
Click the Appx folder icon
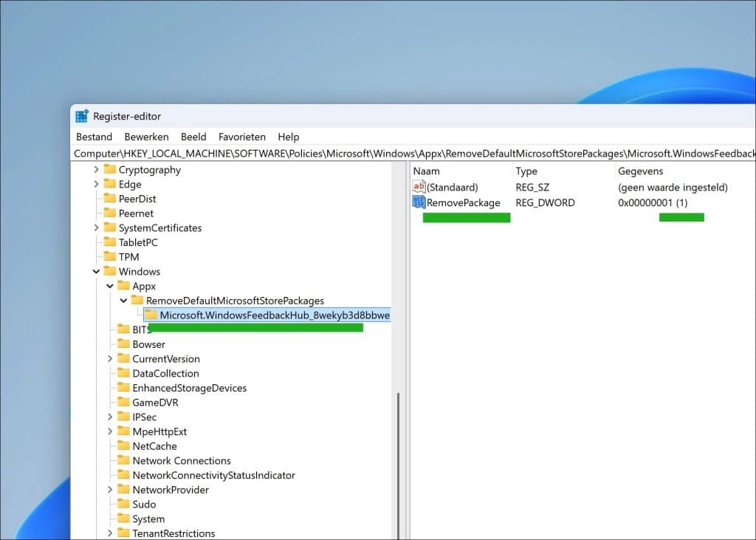click(x=124, y=285)
